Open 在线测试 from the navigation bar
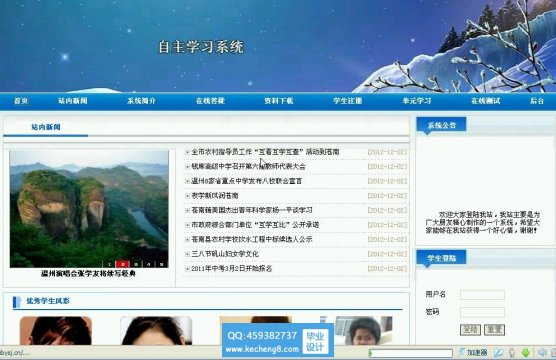Screen dimensions: 556x360 click(485, 101)
